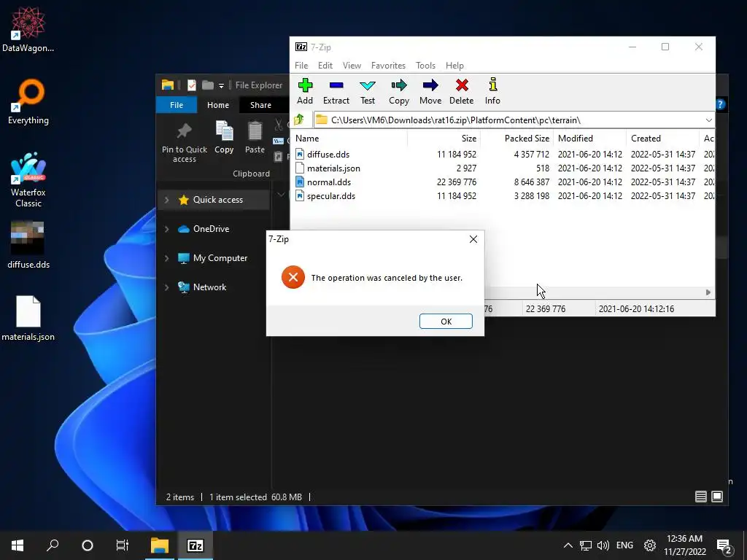The image size is (747, 560).
Task: Open Cortana from the taskbar
Action: pos(88,545)
